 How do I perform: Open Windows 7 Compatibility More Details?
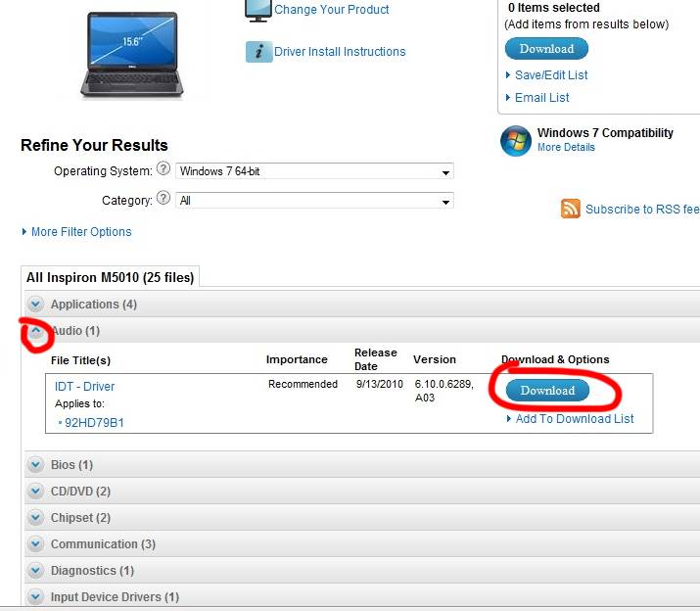pyautogui.click(x=566, y=148)
